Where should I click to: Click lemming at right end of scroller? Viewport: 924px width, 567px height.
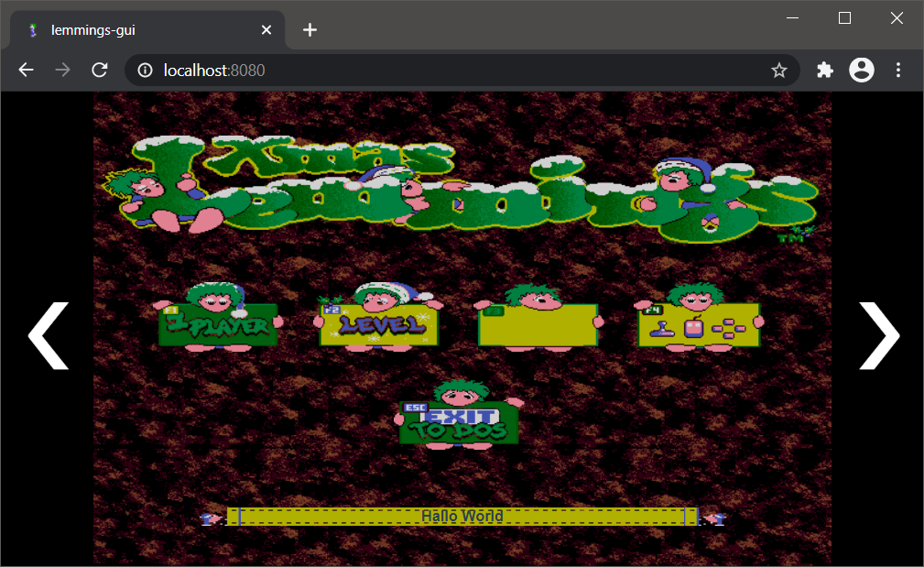[x=714, y=518]
